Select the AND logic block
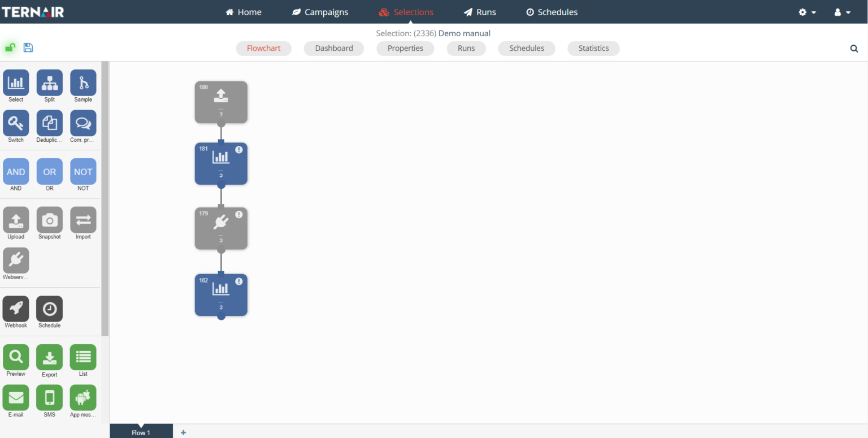Image resolution: width=868 pixels, height=438 pixels. tap(16, 172)
